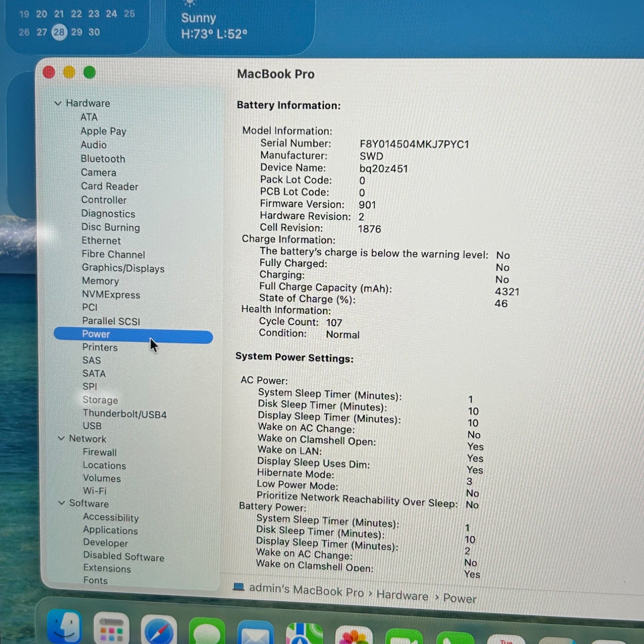Image resolution: width=644 pixels, height=644 pixels.
Task: Collapse the Hardware section
Action: [x=58, y=103]
